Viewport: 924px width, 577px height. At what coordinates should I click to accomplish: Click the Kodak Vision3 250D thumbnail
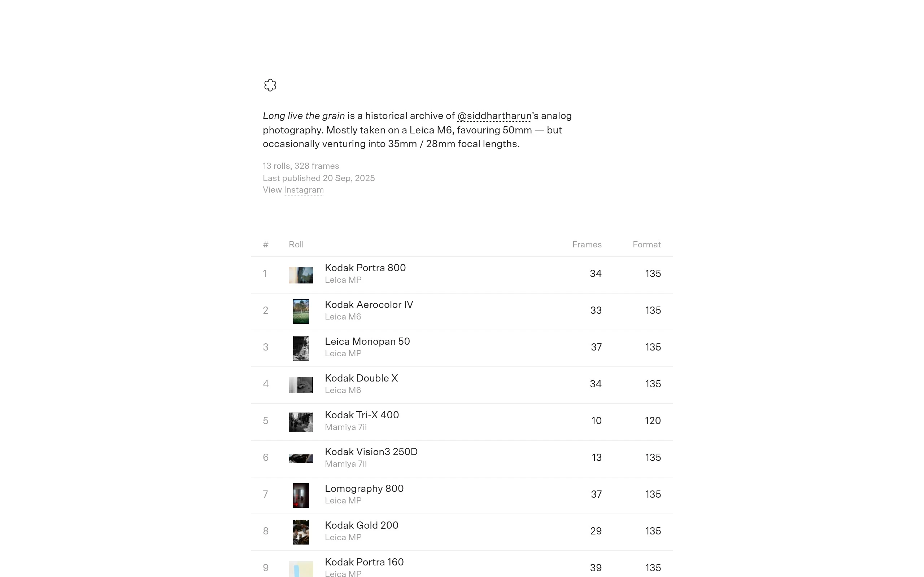[x=301, y=458]
